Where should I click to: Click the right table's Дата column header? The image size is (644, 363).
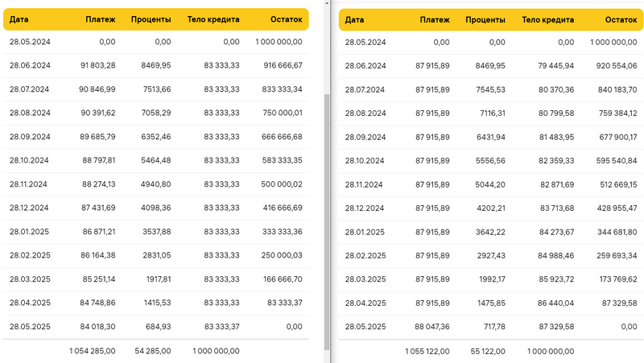click(x=354, y=19)
